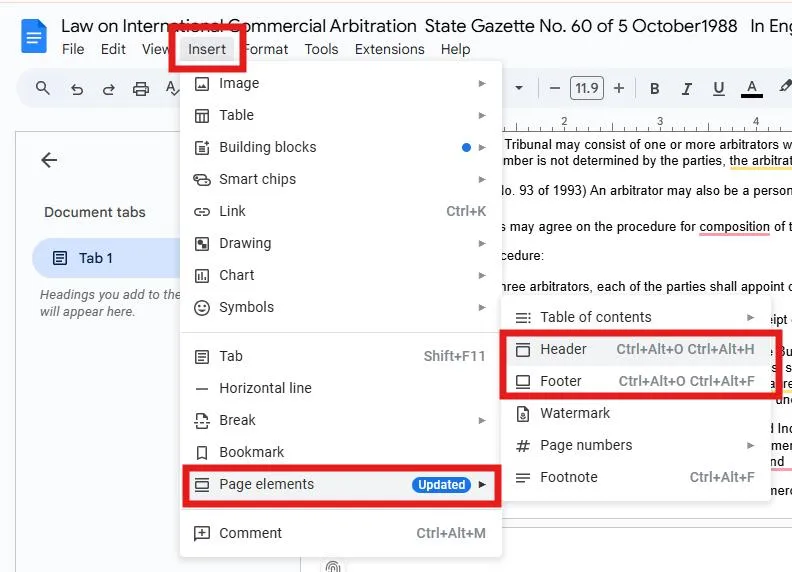Click the Chart icon
The height and width of the screenshot is (572, 792).
pyautogui.click(x=202, y=275)
